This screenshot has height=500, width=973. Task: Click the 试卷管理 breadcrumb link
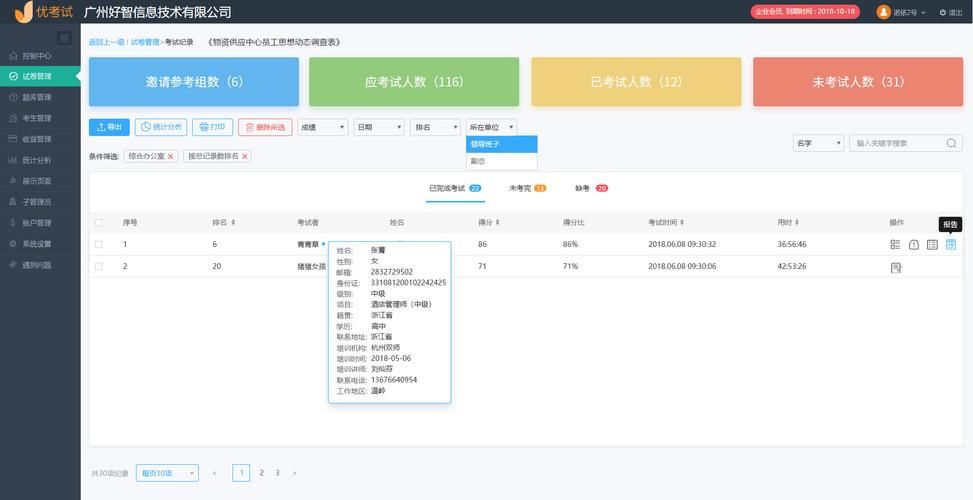[x=145, y=42]
